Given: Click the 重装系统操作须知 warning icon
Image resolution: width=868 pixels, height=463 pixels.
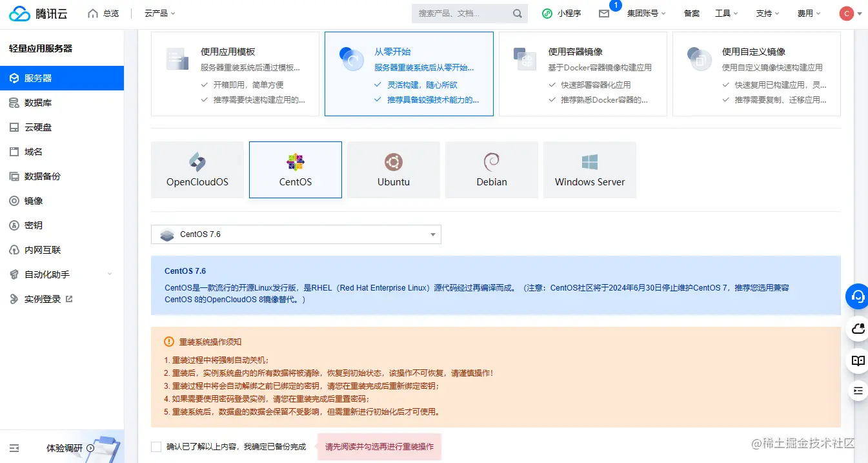Looking at the screenshot, I should pos(169,342).
